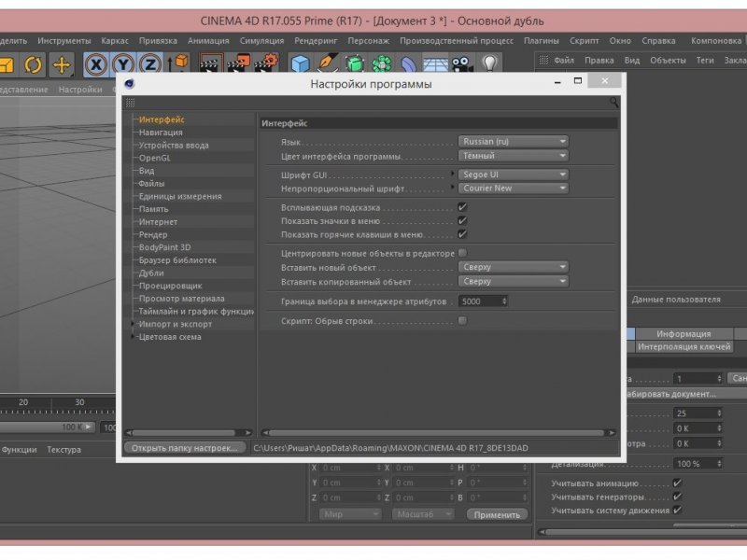Click Открыть папку настроек button

point(184,448)
